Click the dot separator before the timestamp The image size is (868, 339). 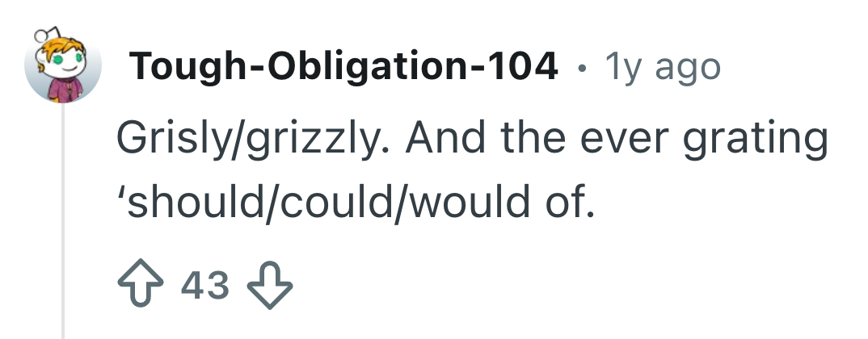click(x=581, y=69)
